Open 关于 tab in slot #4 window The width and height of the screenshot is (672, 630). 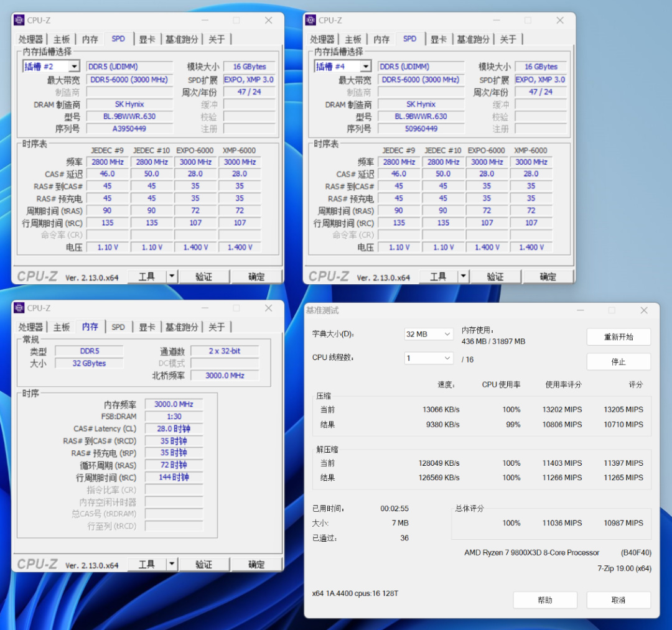coord(508,39)
